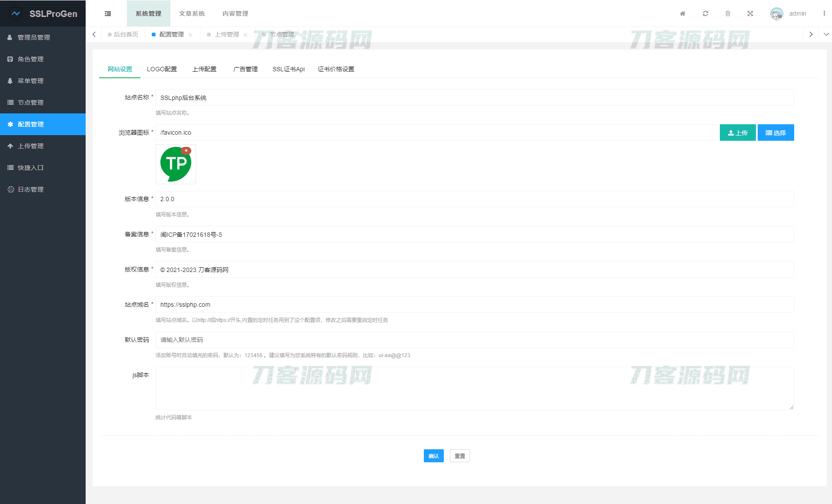Remove the favicon image with the red x
The height and width of the screenshot is (504, 832).
186,151
